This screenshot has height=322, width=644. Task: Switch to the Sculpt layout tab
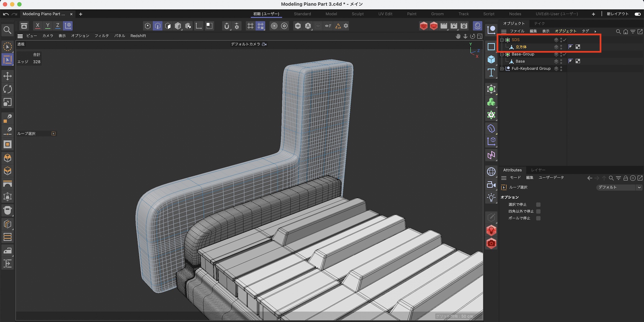pyautogui.click(x=357, y=14)
